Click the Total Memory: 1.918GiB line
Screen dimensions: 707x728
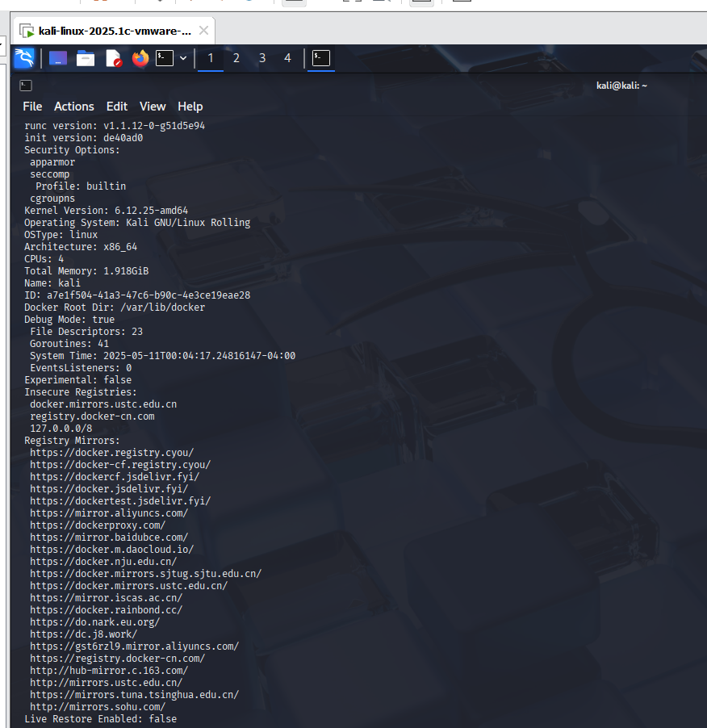pyautogui.click(x=86, y=271)
